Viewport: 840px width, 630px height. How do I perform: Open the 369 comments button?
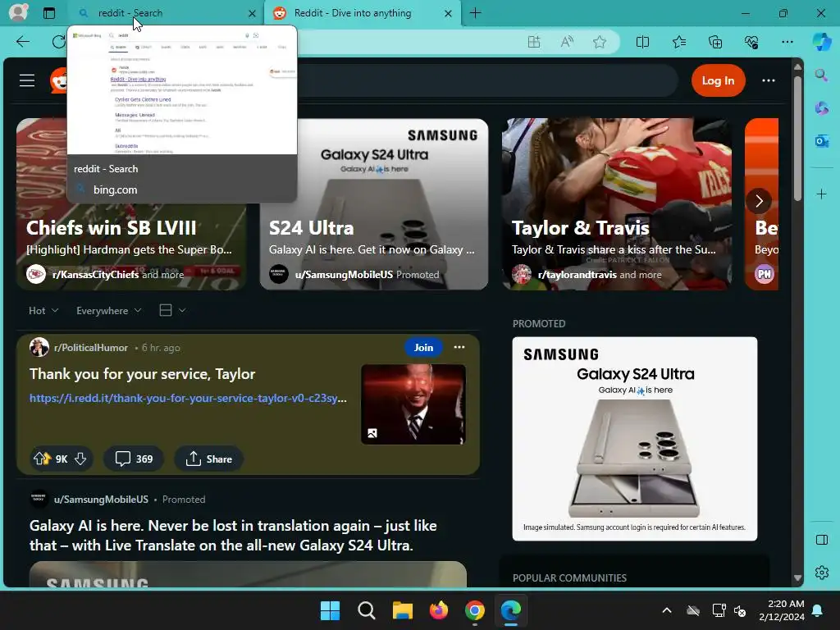[134, 459]
